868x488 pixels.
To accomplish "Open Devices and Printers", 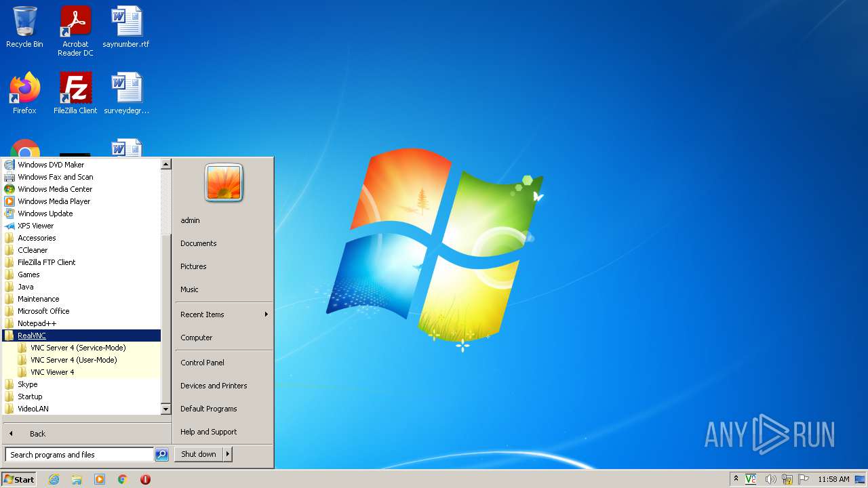I will (x=224, y=386).
